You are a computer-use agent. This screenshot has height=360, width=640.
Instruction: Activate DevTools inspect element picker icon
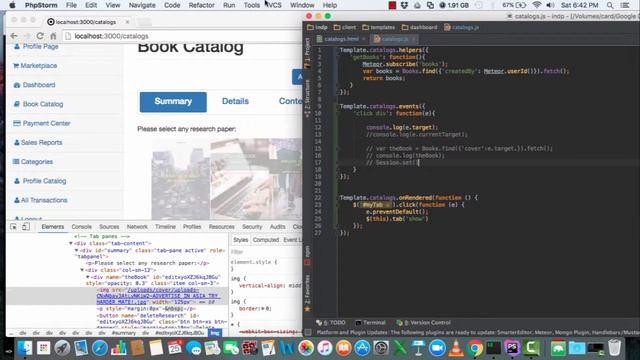tap(13, 227)
